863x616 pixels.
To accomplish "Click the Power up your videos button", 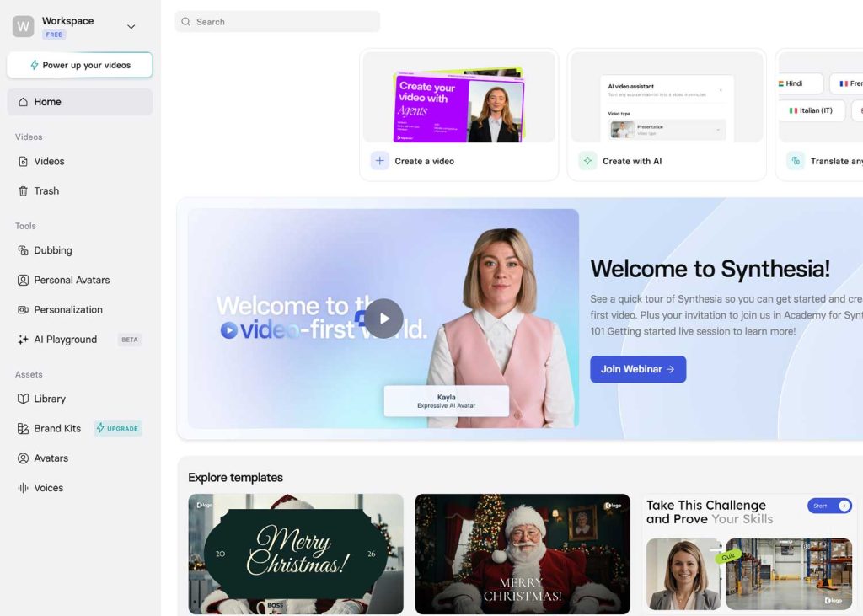I will point(80,65).
